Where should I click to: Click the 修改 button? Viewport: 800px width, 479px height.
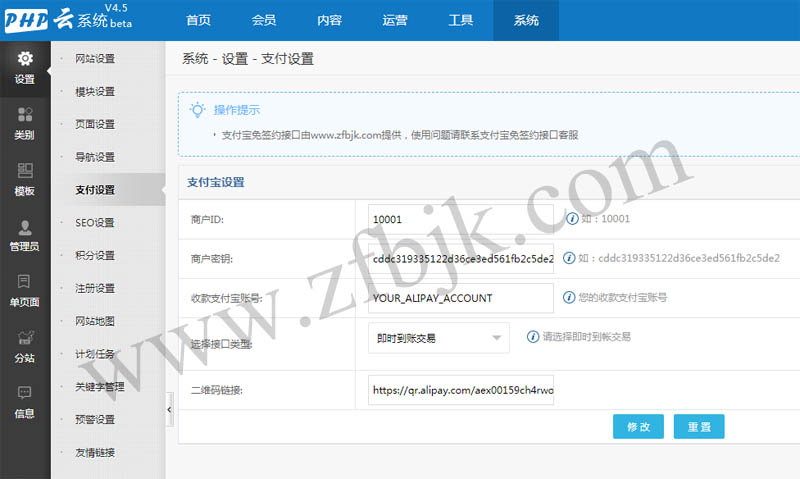[638, 426]
